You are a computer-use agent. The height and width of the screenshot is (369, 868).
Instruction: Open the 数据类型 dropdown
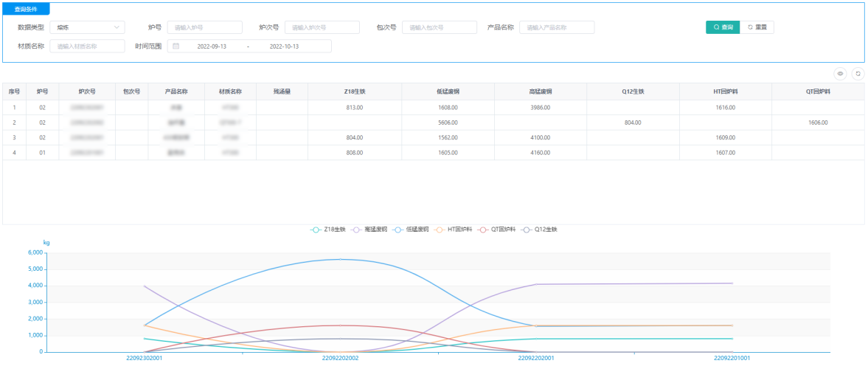87,27
